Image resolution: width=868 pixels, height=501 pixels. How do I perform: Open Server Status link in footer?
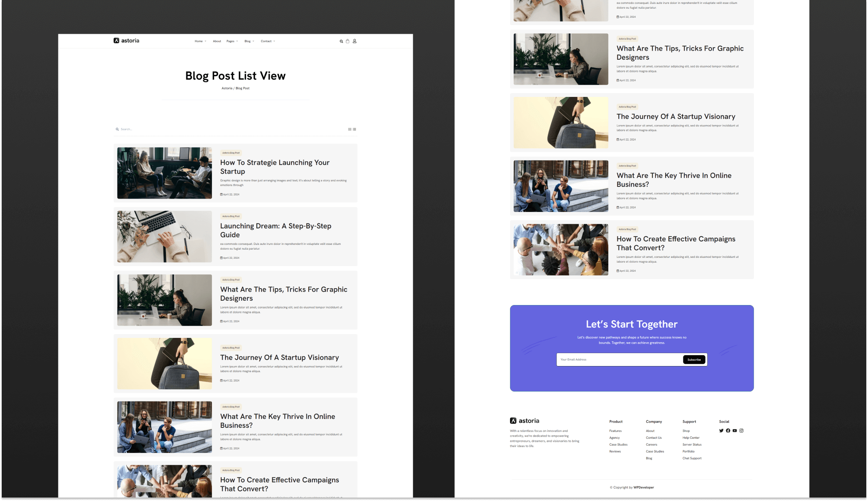(692, 445)
